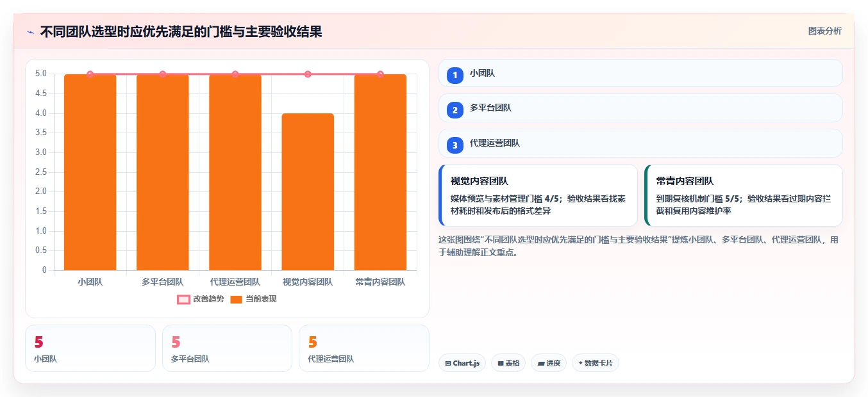Click the x-axis label 视觉内容团队
The height and width of the screenshot is (397, 868).
[308, 282]
